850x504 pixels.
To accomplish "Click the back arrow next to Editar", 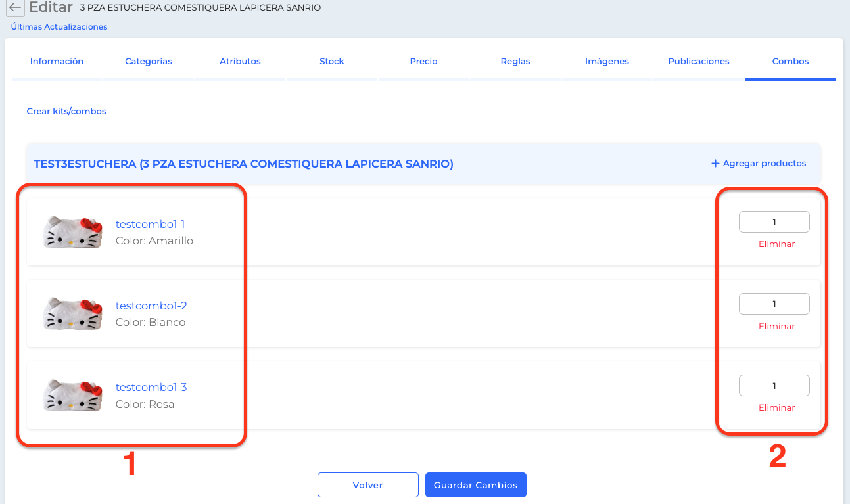I will [15, 8].
